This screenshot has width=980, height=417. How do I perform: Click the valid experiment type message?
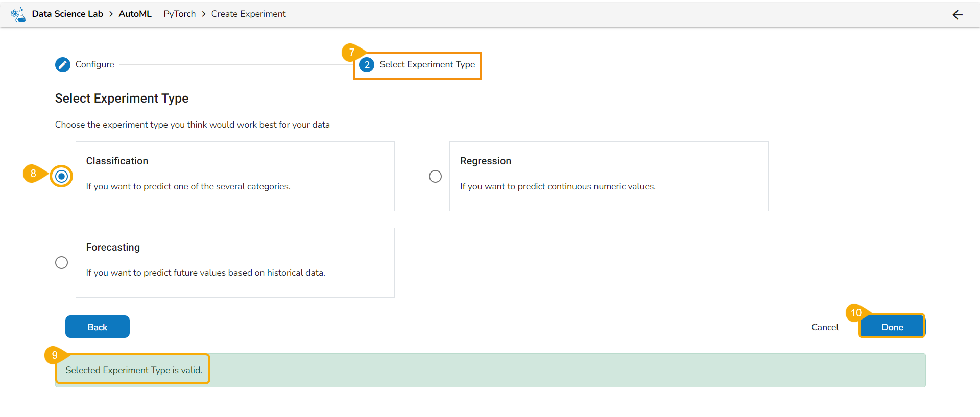[134, 370]
